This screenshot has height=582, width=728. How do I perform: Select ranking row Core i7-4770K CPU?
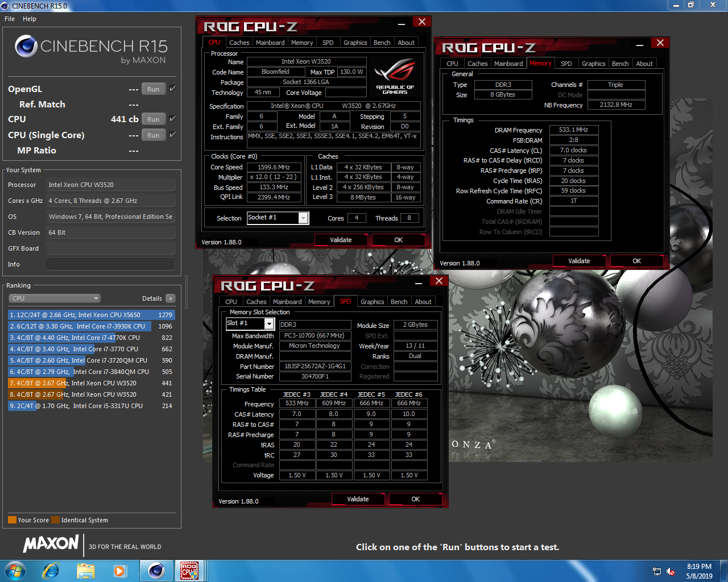(x=91, y=338)
